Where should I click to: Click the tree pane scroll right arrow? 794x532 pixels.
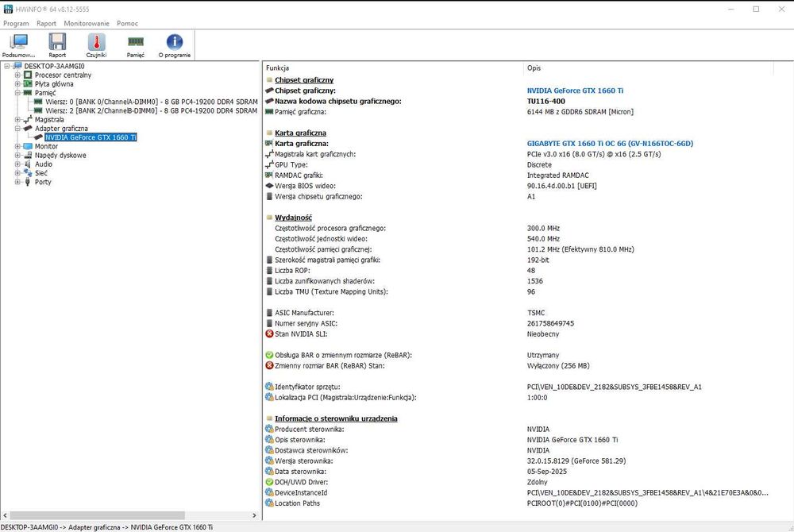click(254, 515)
